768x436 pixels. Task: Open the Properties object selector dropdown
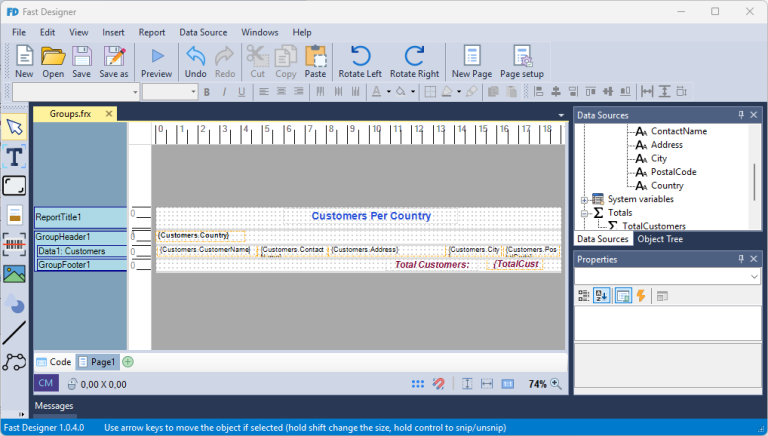point(754,277)
